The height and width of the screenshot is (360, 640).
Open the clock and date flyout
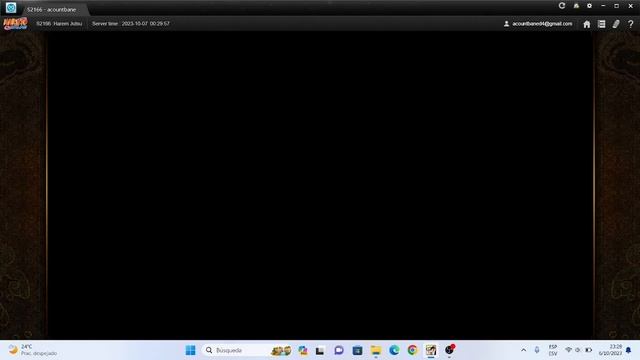tap(610, 350)
